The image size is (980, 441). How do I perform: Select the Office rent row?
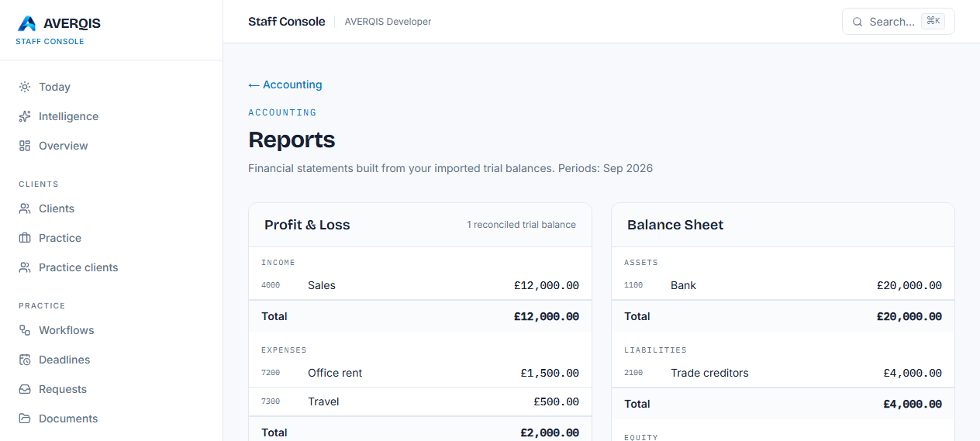click(420, 373)
